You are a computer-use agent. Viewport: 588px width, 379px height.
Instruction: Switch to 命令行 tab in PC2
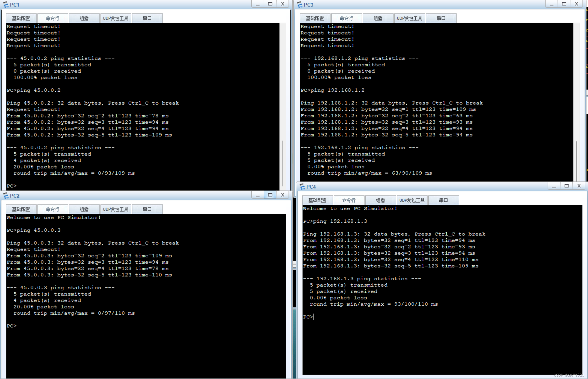pyautogui.click(x=53, y=209)
